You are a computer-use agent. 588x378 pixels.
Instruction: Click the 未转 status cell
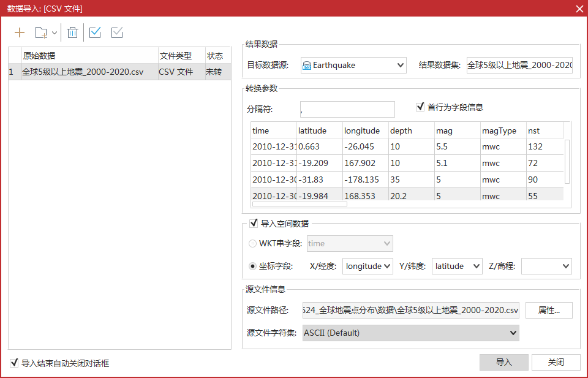coord(218,72)
